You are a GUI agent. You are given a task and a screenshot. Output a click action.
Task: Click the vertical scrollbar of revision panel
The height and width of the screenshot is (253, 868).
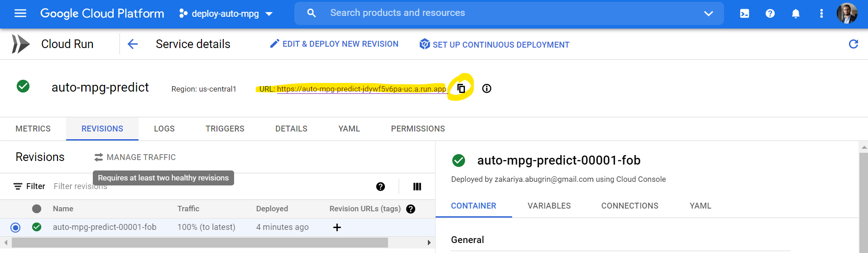tap(863, 202)
